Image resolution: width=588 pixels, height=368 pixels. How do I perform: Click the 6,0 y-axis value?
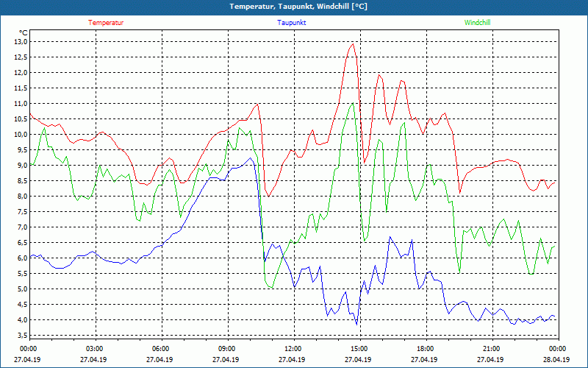pyautogui.click(x=23, y=258)
